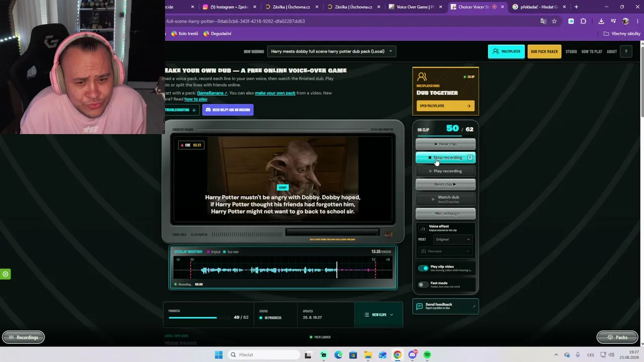
Task: Click the browser address bar URL
Action: [235, 21]
